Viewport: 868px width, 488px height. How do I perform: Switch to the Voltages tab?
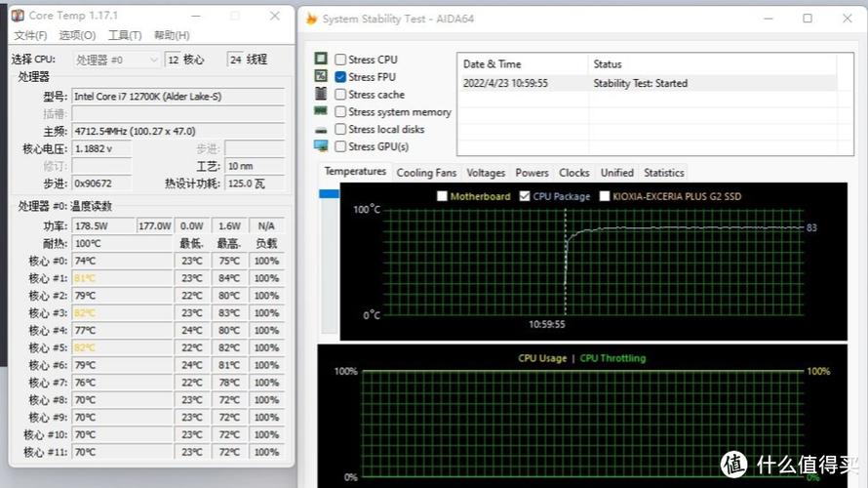pos(486,173)
